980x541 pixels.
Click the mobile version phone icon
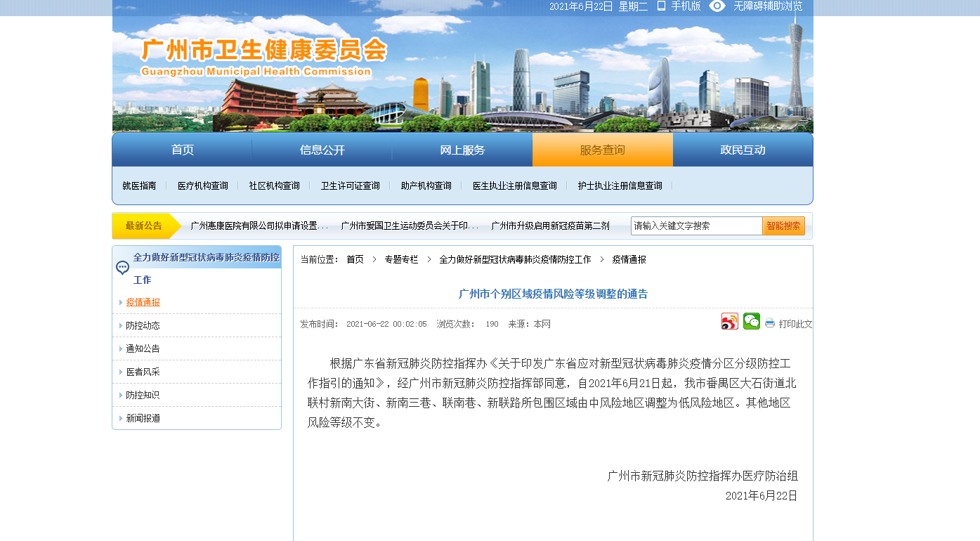[661, 6]
